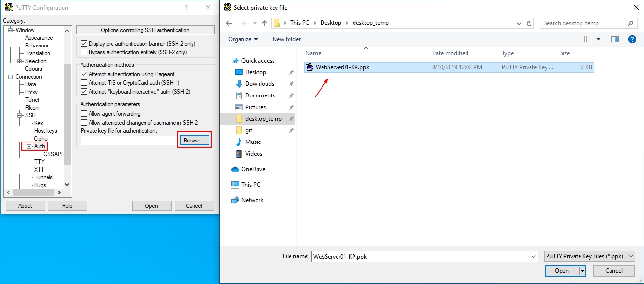Expand File name history dropdown arrow
This screenshot has height=284, width=644.
(534, 256)
